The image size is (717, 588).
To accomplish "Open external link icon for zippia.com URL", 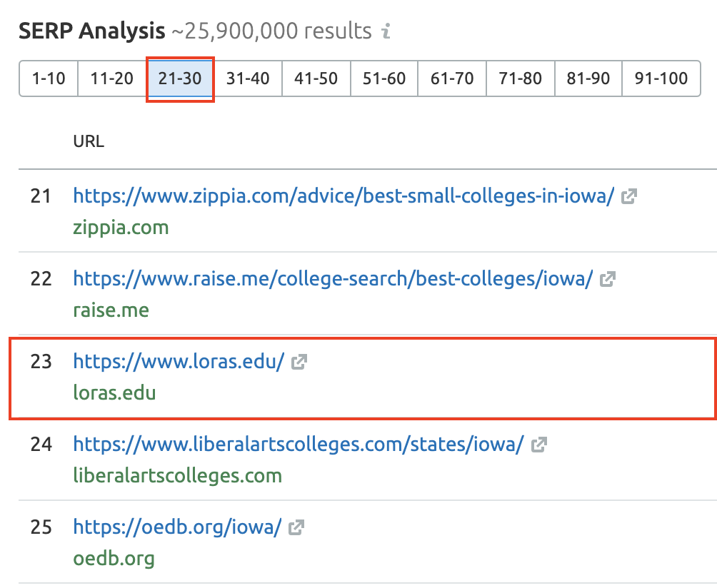I will pyautogui.click(x=629, y=196).
